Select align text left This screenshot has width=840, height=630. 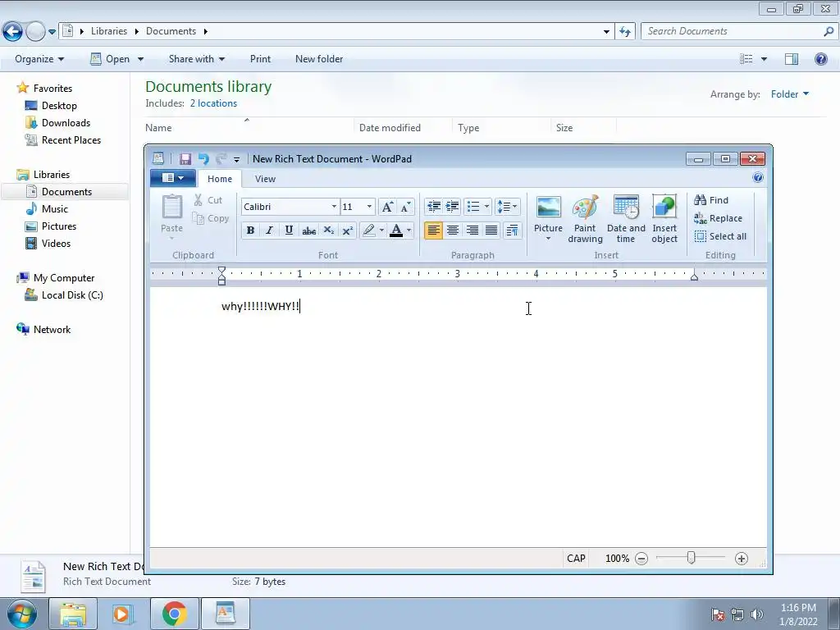click(x=433, y=231)
